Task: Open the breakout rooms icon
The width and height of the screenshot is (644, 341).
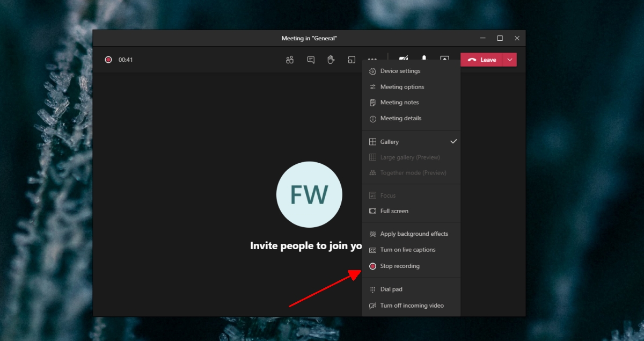Action: (x=352, y=60)
